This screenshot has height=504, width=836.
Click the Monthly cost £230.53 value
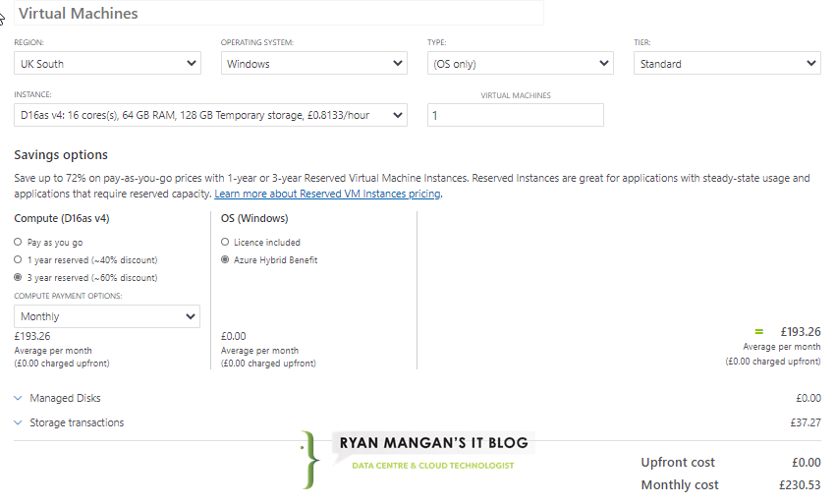pos(800,484)
